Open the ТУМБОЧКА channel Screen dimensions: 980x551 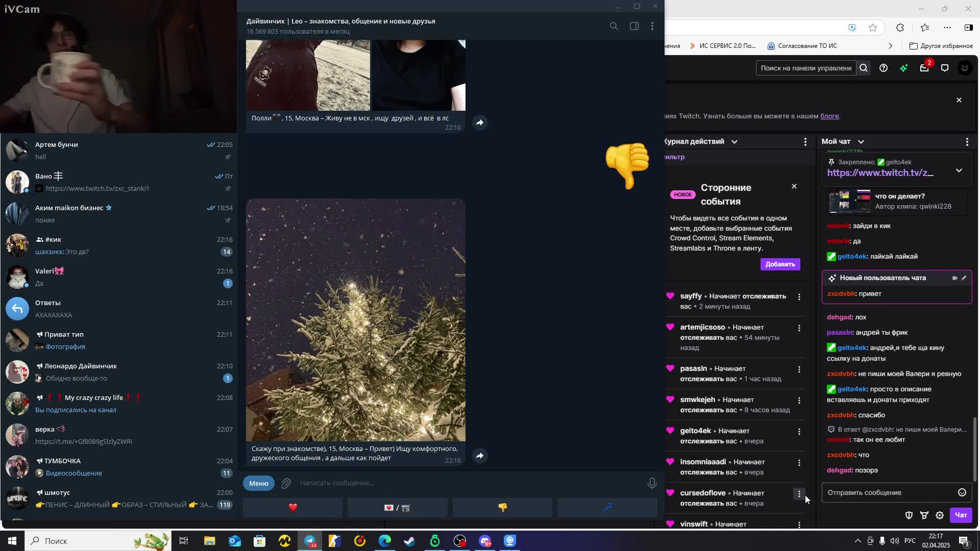(x=118, y=467)
